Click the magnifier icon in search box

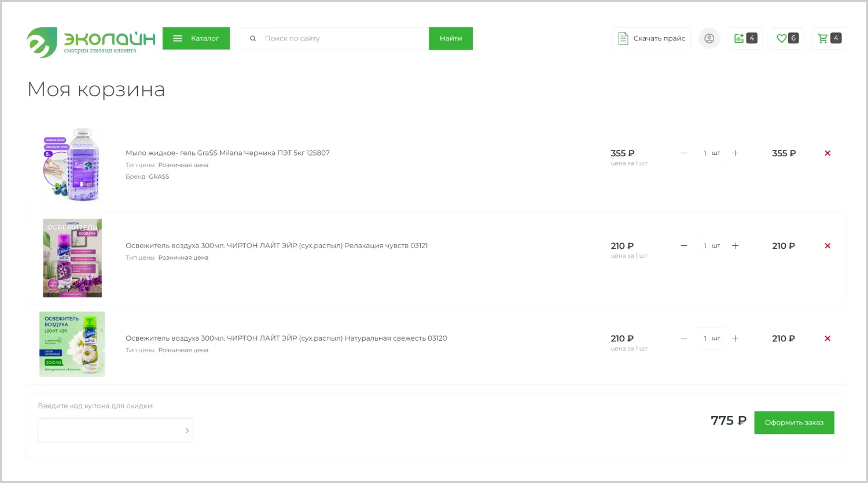coord(253,38)
